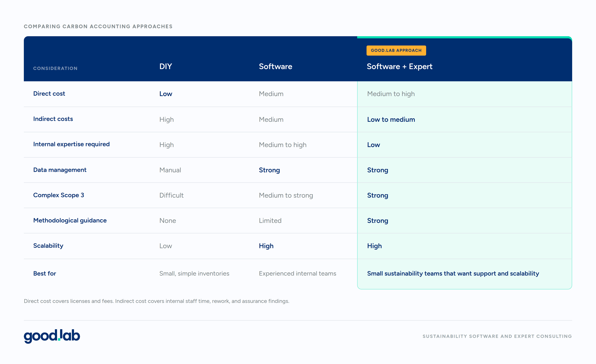Click the Scalability row label
This screenshot has height=364, width=596.
pos(48,246)
